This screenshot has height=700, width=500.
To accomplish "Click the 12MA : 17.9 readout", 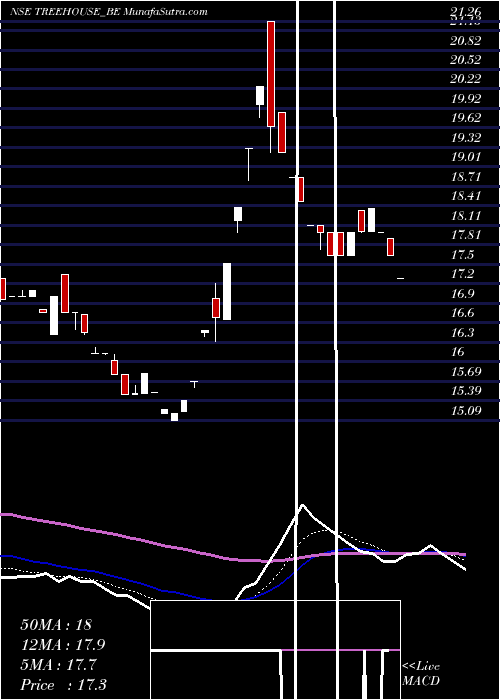I will (x=63, y=645).
